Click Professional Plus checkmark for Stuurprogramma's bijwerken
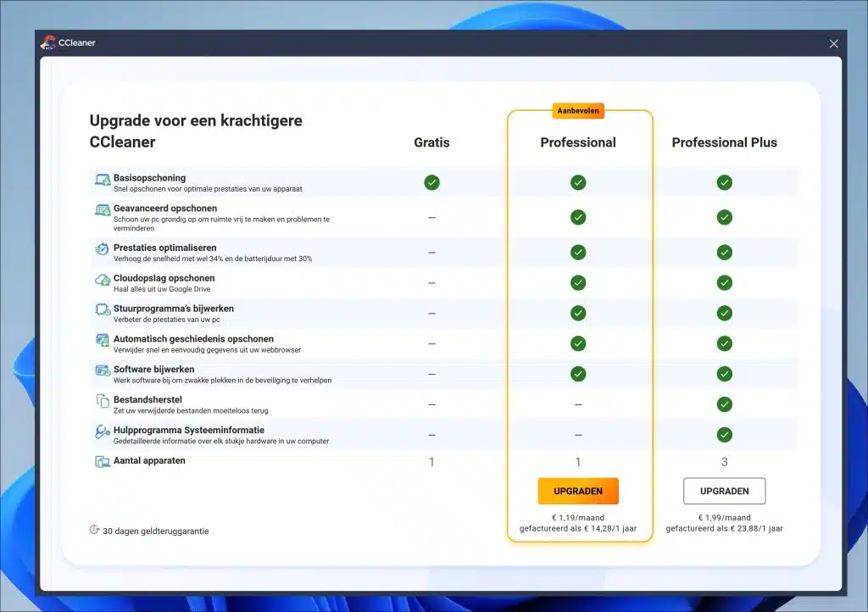The image size is (868, 612). 724,313
